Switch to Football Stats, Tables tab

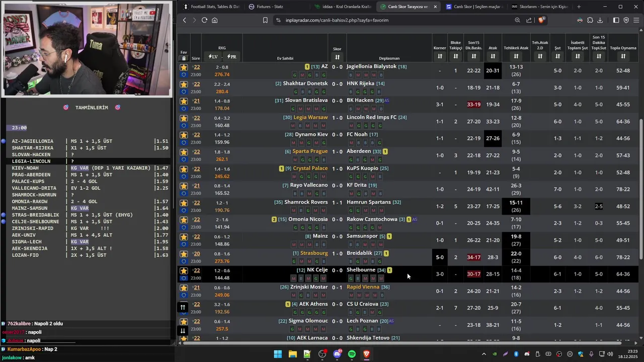[x=210, y=7]
